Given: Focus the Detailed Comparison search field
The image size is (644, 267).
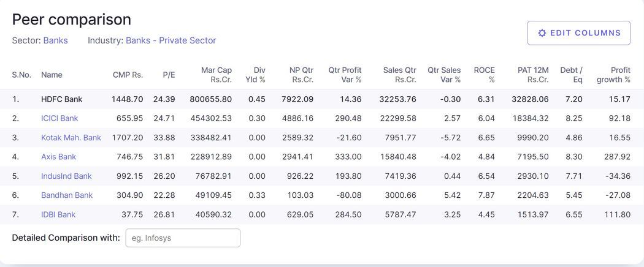Looking at the screenshot, I should (x=183, y=238).
